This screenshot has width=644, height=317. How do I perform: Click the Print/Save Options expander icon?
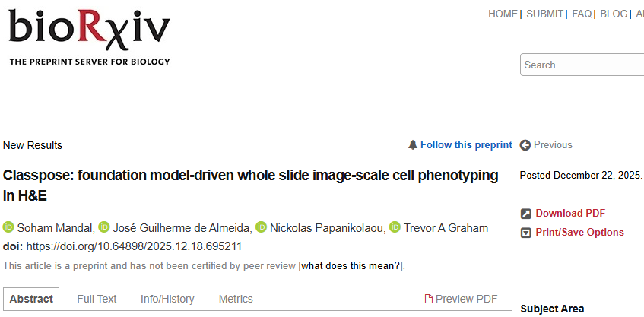(x=525, y=233)
